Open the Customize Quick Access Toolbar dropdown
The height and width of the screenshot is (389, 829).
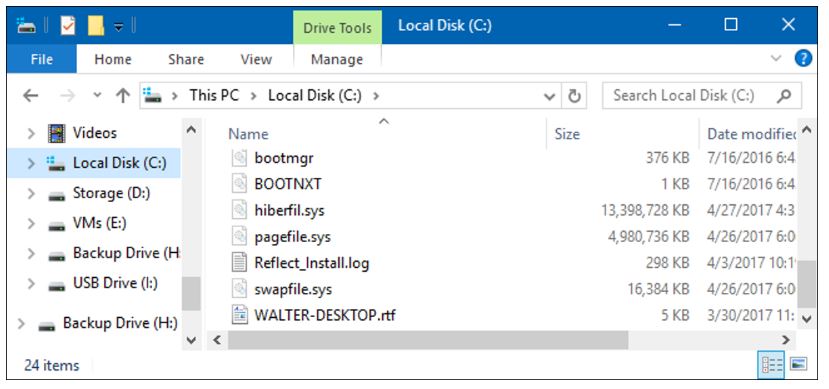[x=119, y=26]
